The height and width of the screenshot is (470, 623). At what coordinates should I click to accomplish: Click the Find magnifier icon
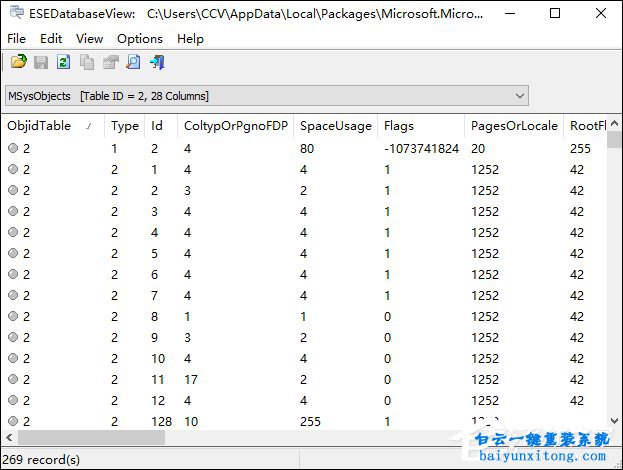click(133, 62)
